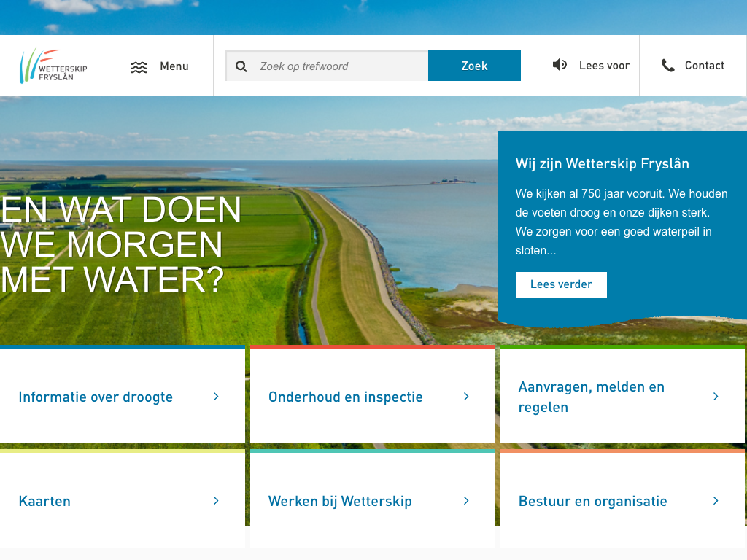
Task: Click chevron next to Bestuur en organisatie
Action: pos(716,501)
